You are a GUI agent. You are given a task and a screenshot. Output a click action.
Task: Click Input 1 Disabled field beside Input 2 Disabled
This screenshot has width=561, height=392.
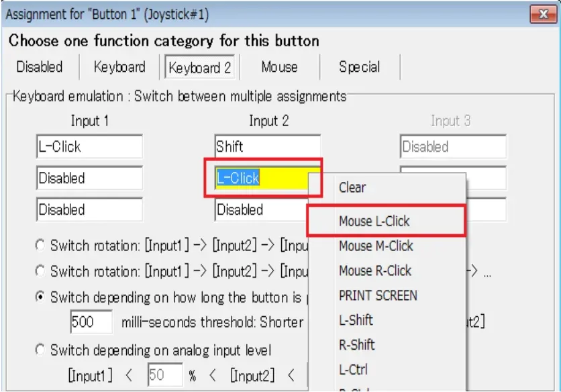(89, 209)
